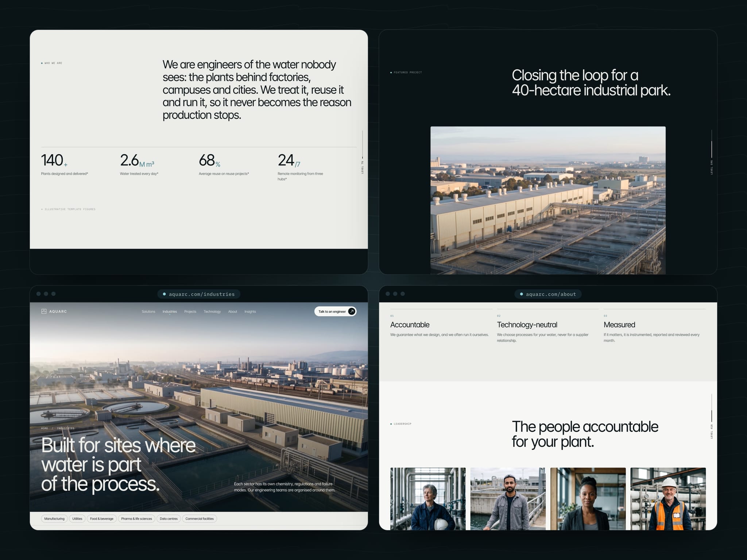Click the arrow icon on Talk to an engineer

352,311
